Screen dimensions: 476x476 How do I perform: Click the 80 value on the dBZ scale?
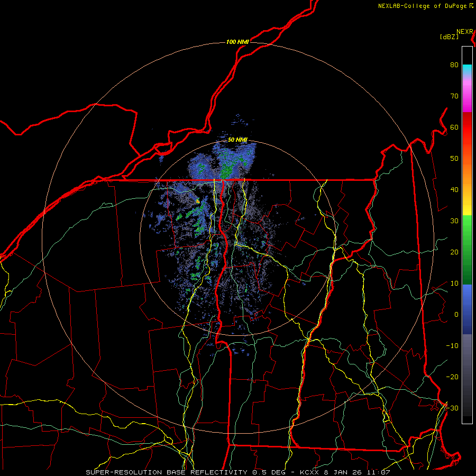454,65
